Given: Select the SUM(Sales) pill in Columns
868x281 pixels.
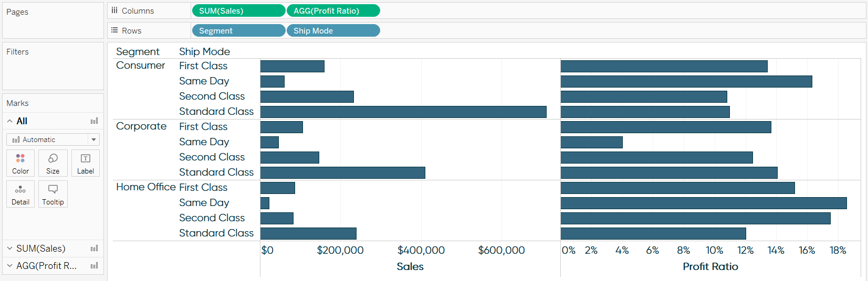Looking at the screenshot, I should coord(238,10).
